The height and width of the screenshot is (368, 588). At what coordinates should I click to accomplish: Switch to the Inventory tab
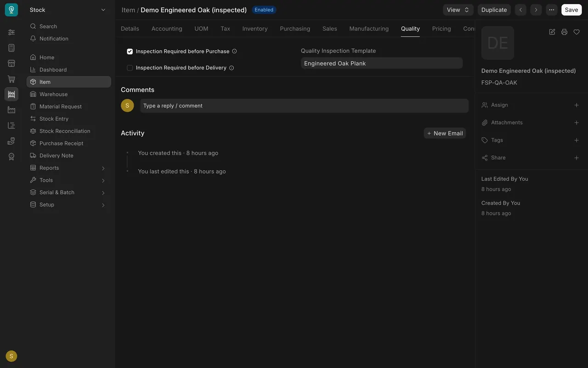tap(255, 29)
